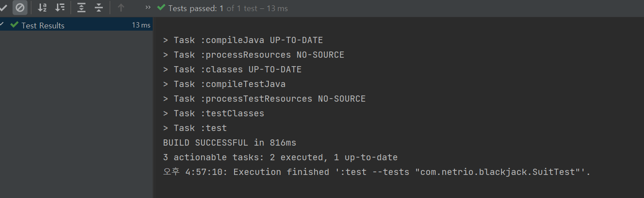
Task: Select the Test Results tree node
Action: click(x=43, y=25)
